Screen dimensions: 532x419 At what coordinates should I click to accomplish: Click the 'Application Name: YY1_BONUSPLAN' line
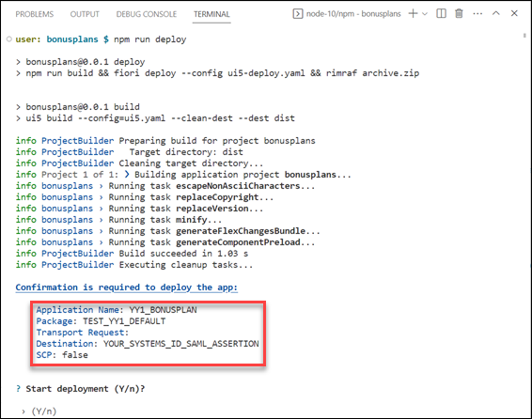point(117,310)
